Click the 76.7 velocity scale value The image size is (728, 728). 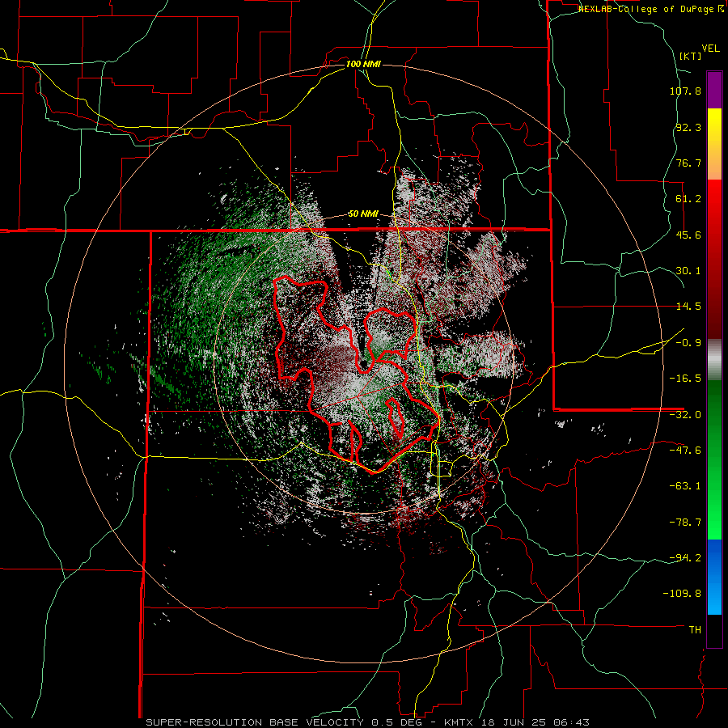point(688,163)
